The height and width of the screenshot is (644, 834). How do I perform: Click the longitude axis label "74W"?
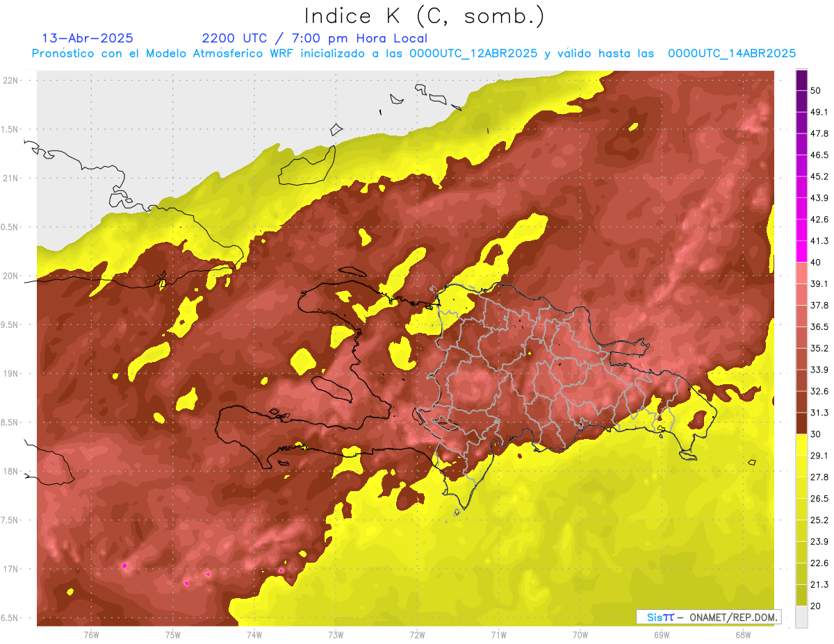254,634
